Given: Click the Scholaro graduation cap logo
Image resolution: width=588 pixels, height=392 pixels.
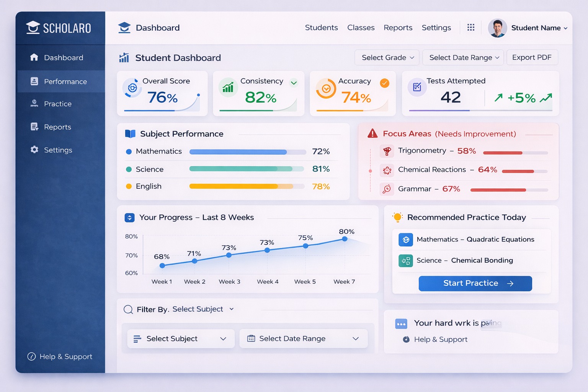Looking at the screenshot, I should 33,27.
